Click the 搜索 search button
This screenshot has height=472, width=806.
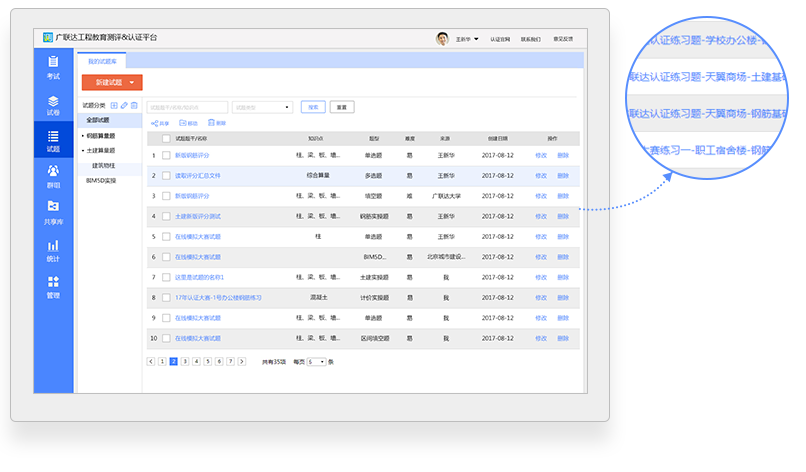click(x=312, y=106)
